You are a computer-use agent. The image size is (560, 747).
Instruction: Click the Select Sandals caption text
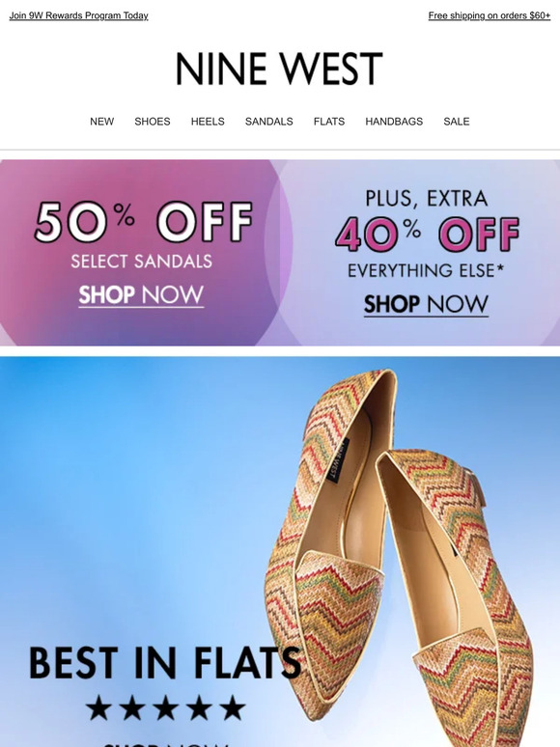(142, 262)
